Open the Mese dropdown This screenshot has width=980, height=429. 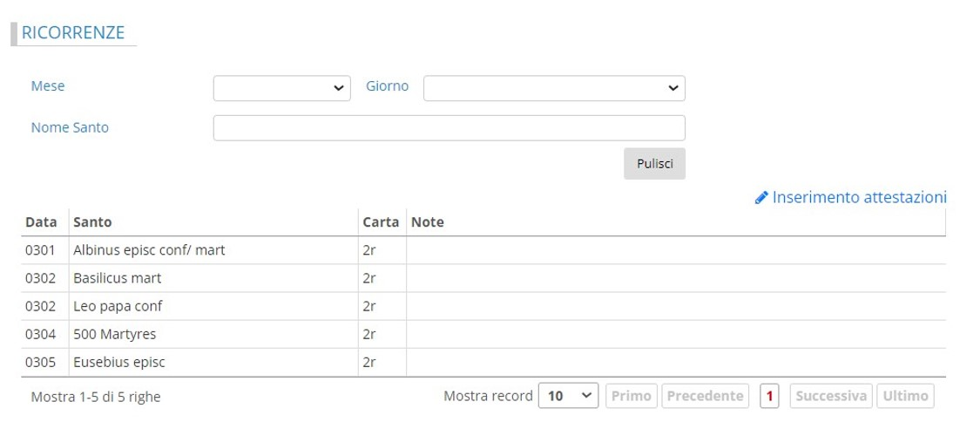281,88
